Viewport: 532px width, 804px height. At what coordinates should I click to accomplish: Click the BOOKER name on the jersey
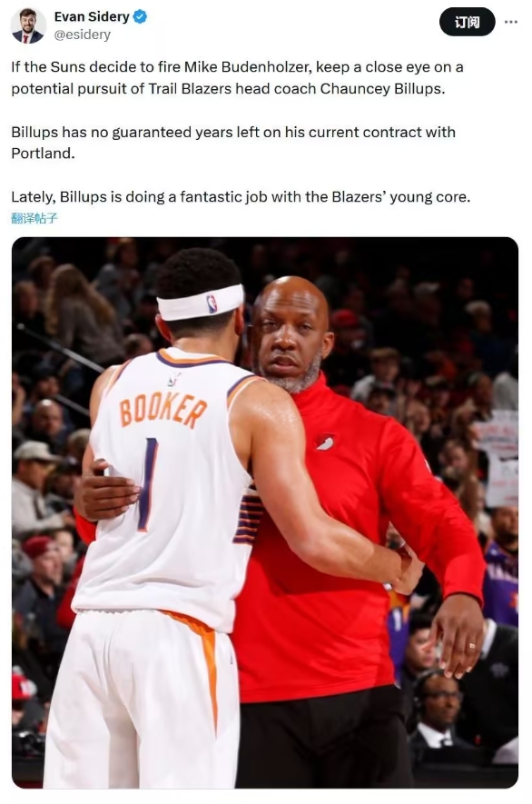[x=163, y=411]
